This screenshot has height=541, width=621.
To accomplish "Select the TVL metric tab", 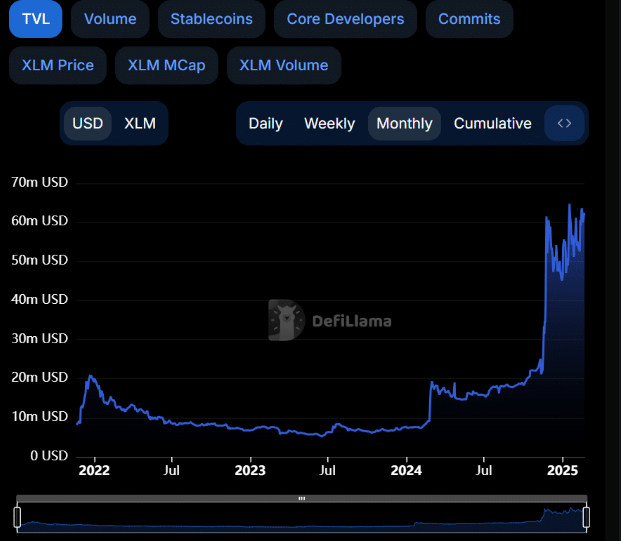I will point(36,19).
